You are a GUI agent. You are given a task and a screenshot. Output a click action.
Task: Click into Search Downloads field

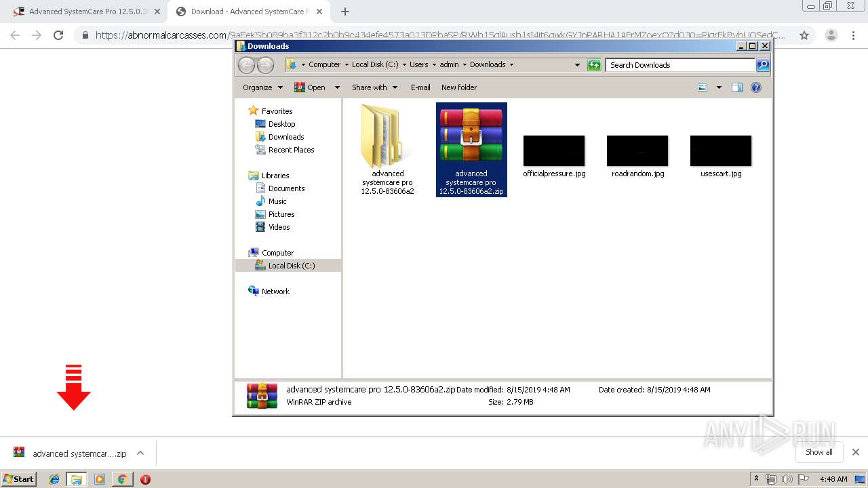(x=680, y=65)
